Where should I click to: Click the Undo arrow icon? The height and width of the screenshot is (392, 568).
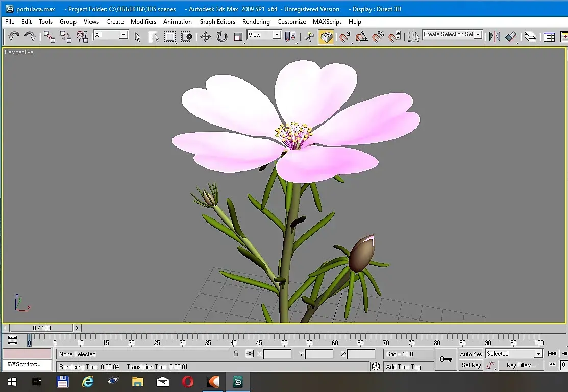pos(14,36)
